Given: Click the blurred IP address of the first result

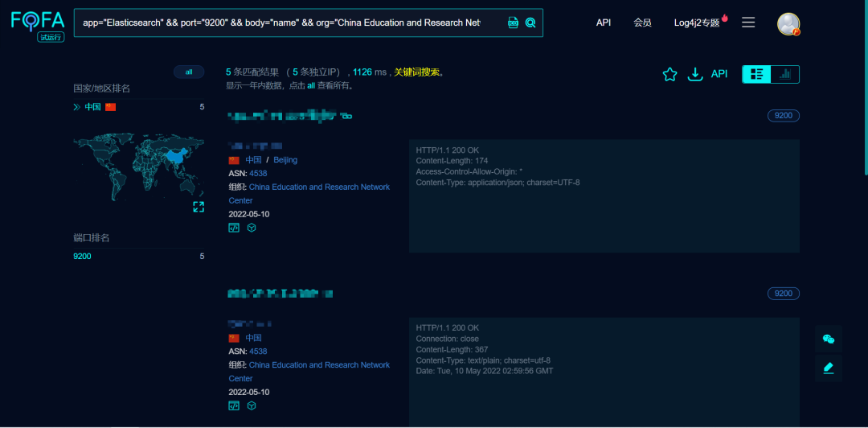Looking at the screenshot, I should point(256,146).
